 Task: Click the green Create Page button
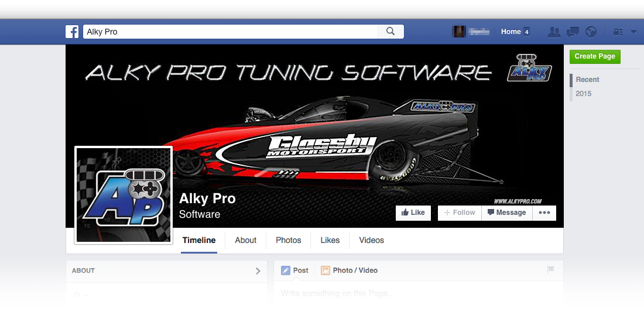coord(595,56)
